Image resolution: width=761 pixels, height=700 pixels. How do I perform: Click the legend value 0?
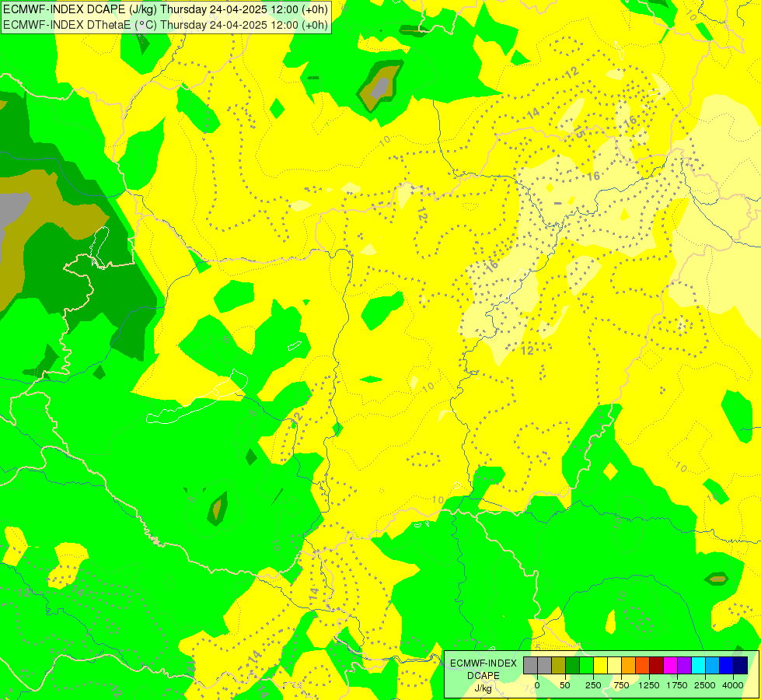click(x=537, y=685)
